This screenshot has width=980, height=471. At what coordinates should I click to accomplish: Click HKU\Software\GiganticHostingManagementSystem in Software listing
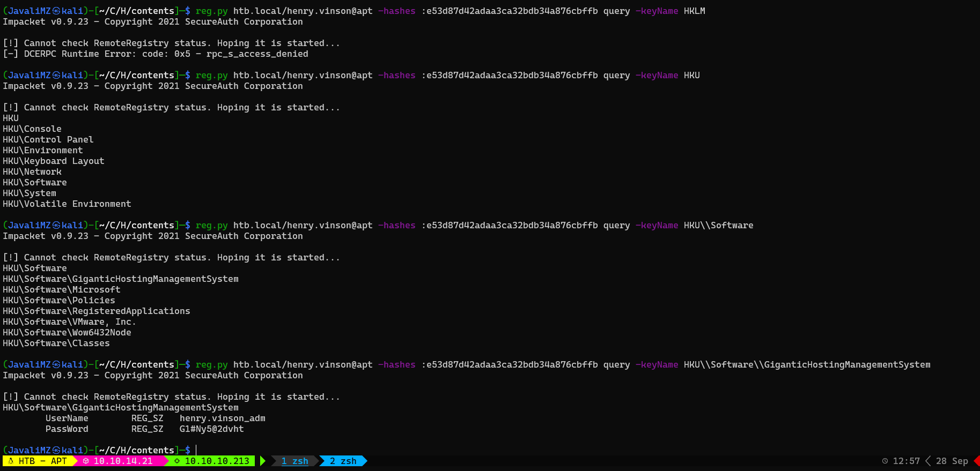[121, 279]
